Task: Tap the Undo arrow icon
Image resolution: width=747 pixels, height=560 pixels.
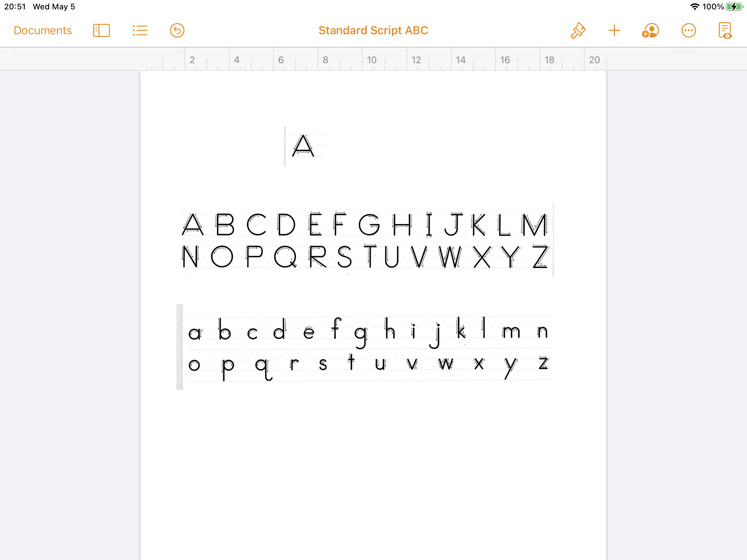Action: [x=177, y=31]
